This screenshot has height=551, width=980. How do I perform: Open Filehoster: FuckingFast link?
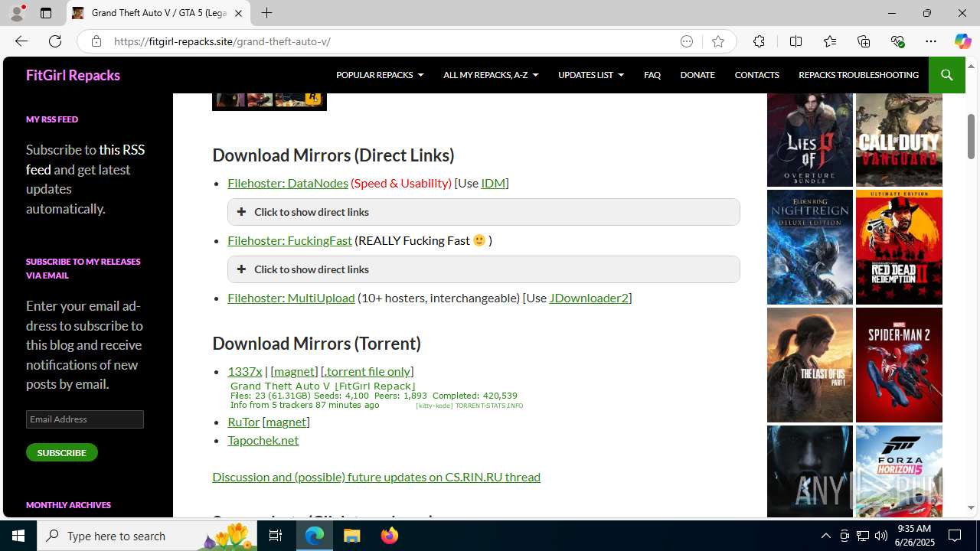click(x=289, y=240)
